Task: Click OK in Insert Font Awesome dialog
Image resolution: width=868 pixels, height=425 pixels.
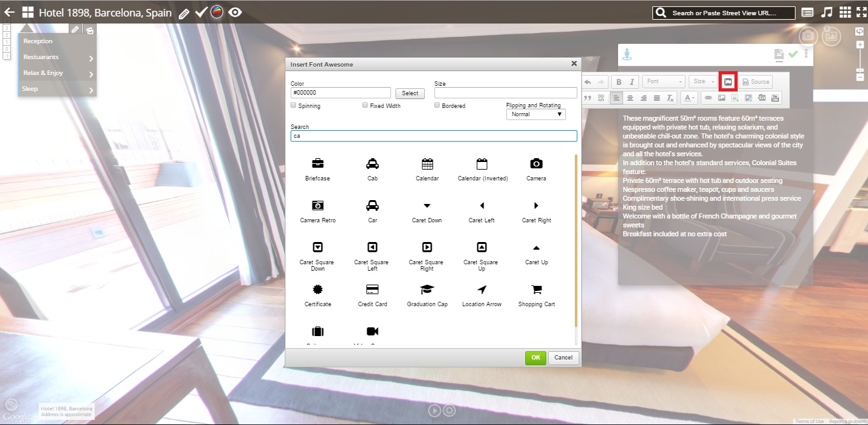Action: click(535, 358)
